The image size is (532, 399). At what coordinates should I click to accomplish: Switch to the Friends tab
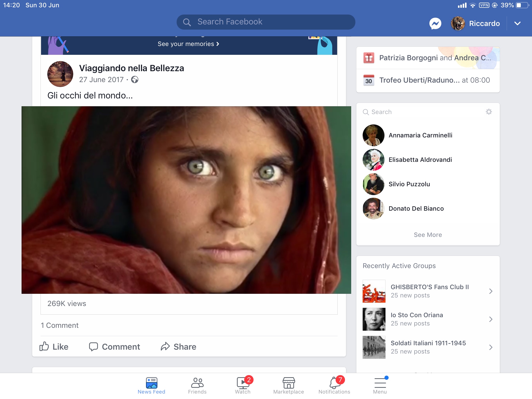(x=197, y=386)
